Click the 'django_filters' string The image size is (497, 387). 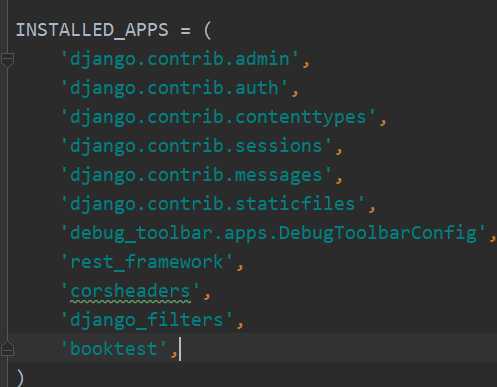pyautogui.click(x=147, y=320)
